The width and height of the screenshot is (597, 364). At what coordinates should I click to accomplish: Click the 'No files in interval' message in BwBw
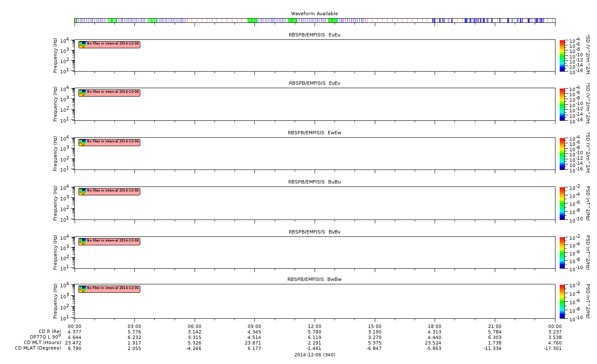(x=113, y=288)
